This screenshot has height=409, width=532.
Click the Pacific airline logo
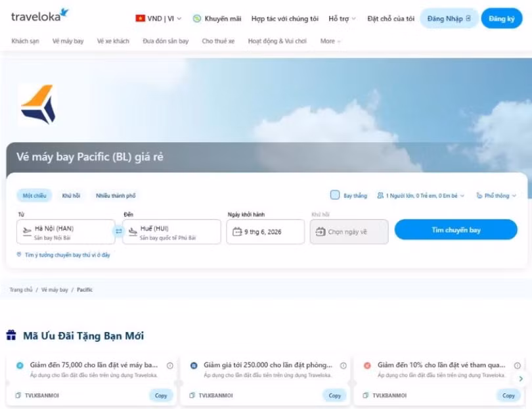37,105
